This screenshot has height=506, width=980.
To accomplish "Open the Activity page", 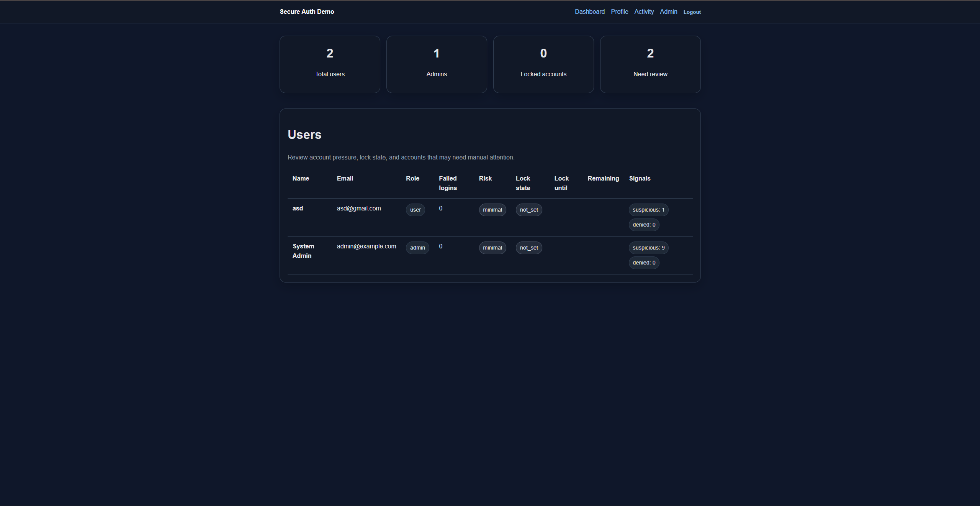I will point(644,11).
